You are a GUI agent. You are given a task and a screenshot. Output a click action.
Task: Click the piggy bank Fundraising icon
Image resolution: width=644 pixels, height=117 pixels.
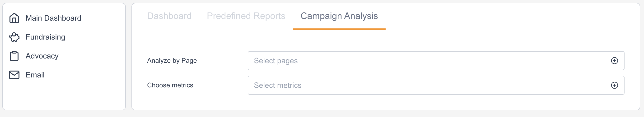coord(14,37)
